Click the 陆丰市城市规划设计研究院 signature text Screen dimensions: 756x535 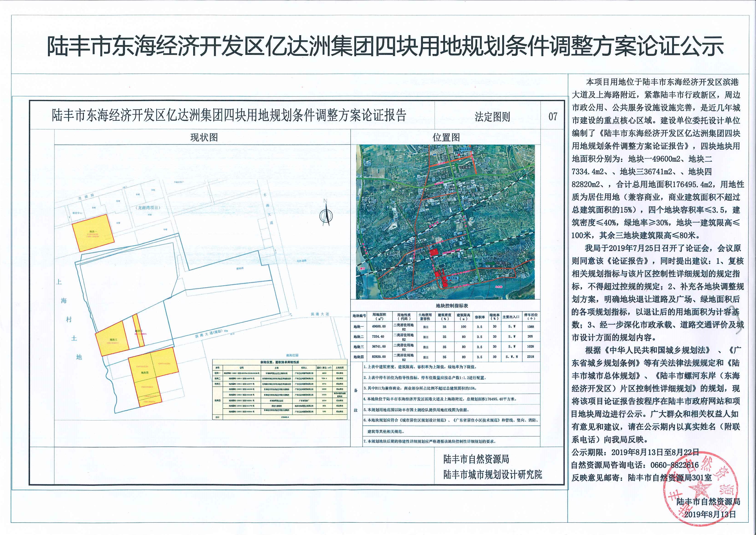click(x=493, y=474)
